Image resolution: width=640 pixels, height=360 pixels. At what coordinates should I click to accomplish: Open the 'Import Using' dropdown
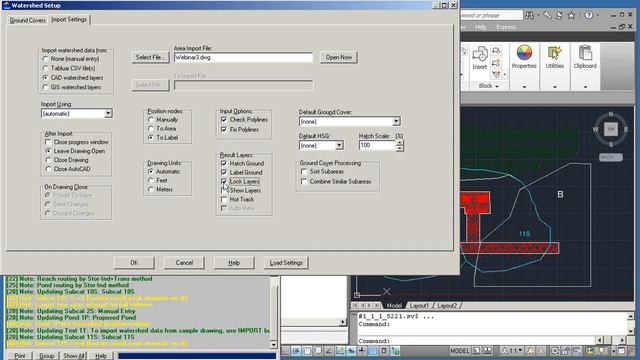[x=108, y=113]
